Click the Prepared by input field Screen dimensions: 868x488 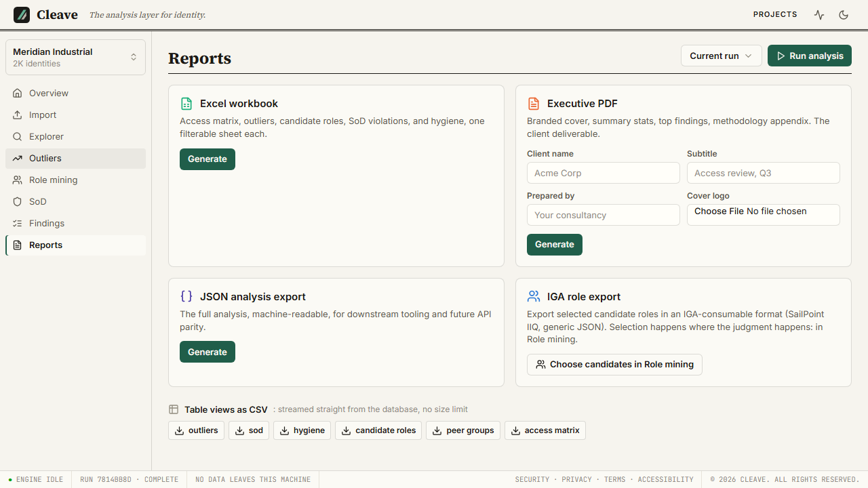tap(604, 215)
